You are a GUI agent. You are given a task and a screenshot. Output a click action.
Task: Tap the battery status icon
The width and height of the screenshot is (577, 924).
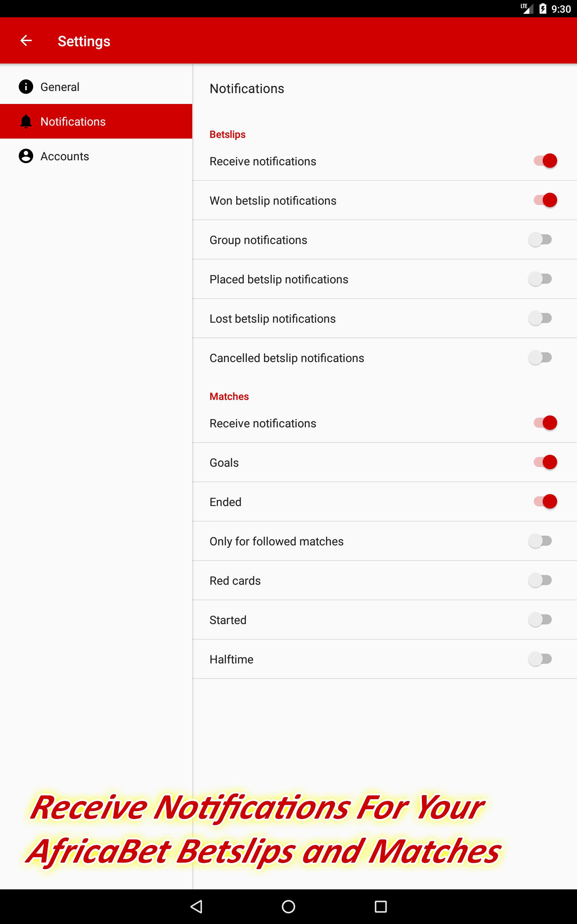[x=543, y=9]
